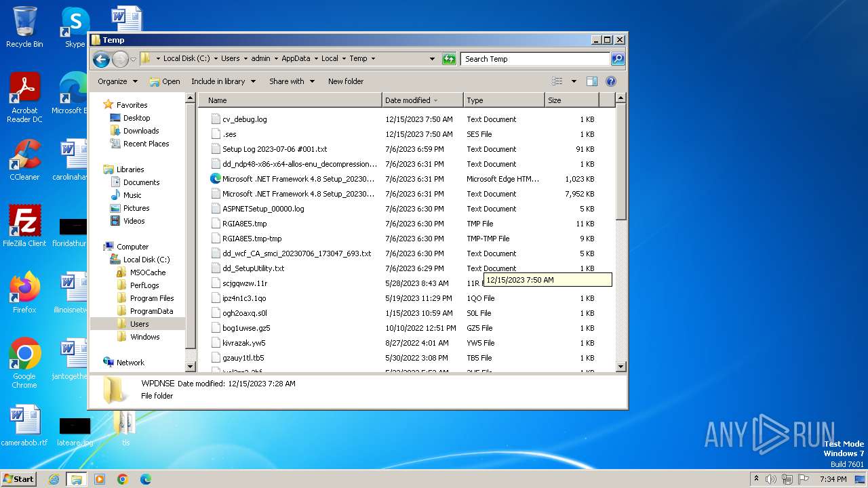Click the Action Center flag tray icon
Viewport: 868px width, 488px height.
coord(804,479)
